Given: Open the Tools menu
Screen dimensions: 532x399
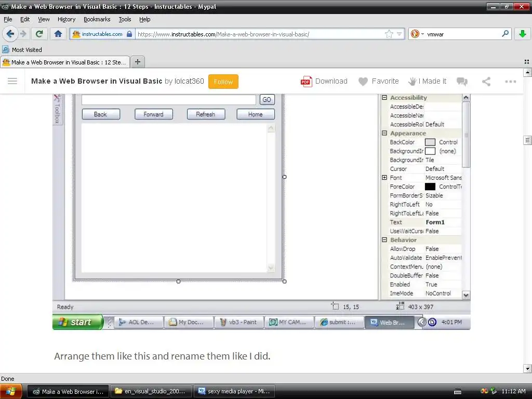Looking at the screenshot, I should pos(125,19).
